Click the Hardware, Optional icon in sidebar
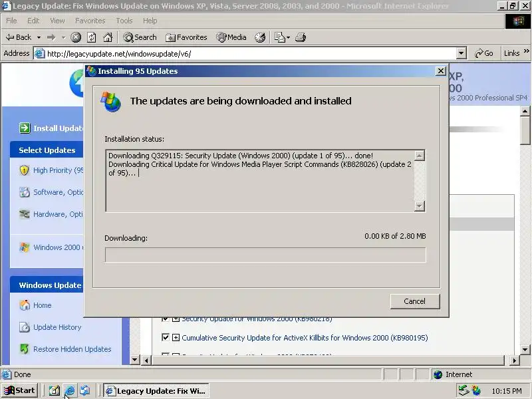 click(25, 214)
